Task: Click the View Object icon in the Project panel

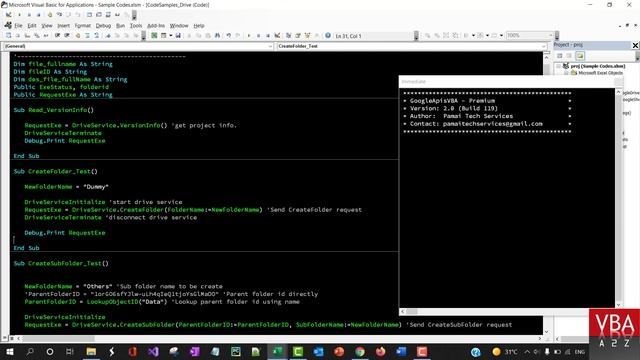Action: (x=569, y=56)
